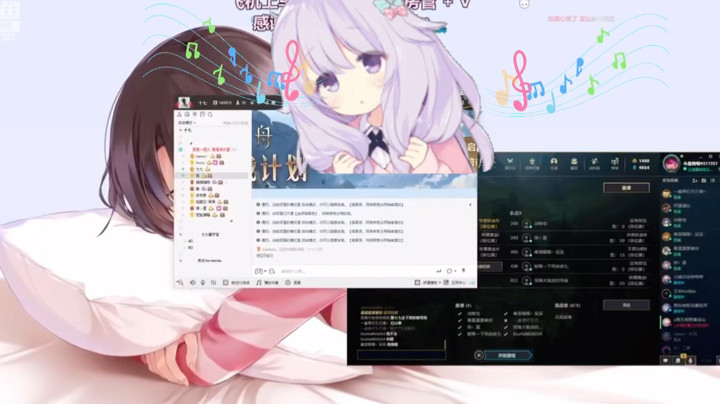Open the voice changer 变声 button in YY
This screenshot has width=720, height=404.
(292, 282)
